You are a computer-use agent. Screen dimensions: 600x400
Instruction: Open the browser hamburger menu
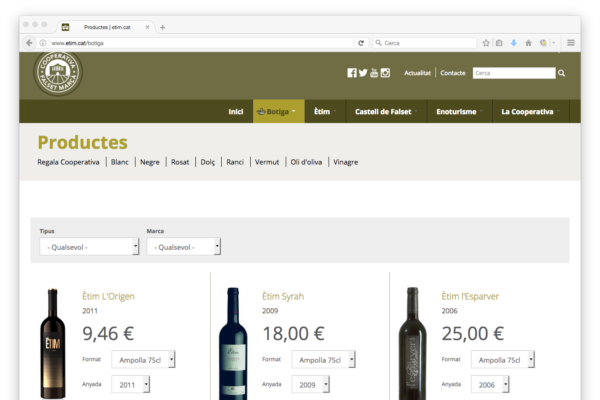[571, 43]
